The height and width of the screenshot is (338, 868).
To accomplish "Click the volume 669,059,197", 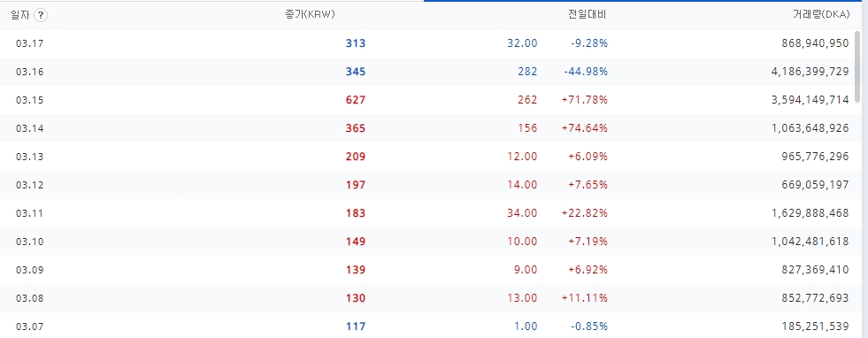I will click(x=815, y=185).
